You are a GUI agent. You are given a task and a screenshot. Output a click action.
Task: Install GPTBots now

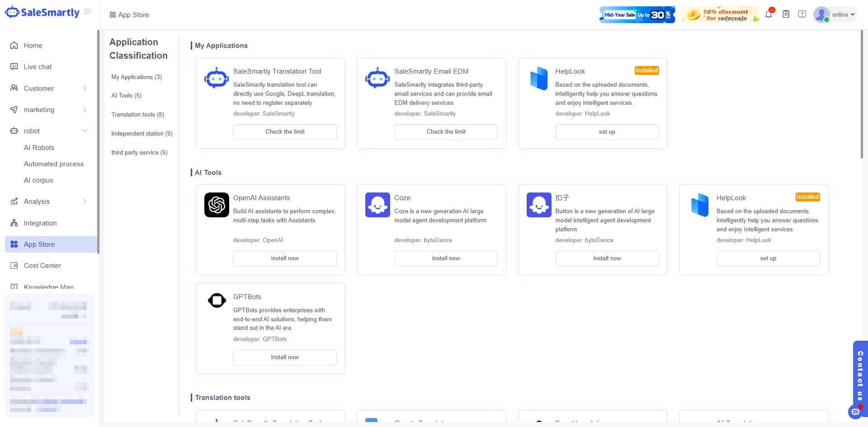click(x=285, y=357)
